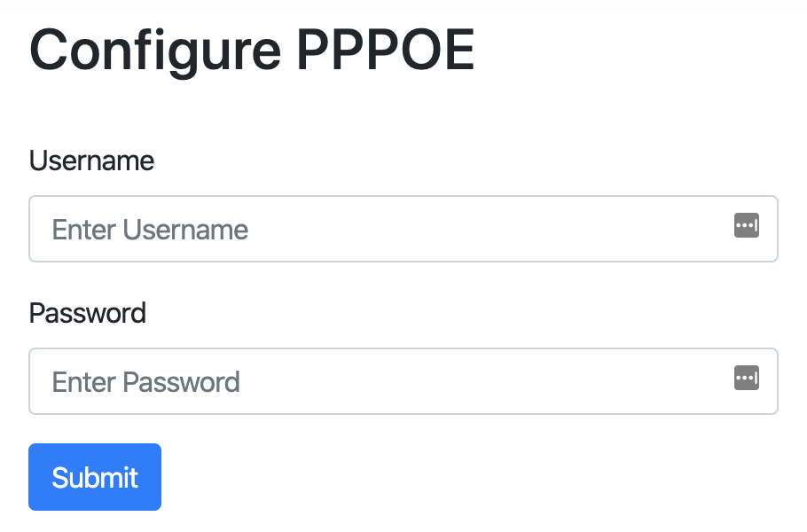Click the word PPPOE in the title
This screenshot has height=532, width=807.
coord(385,51)
